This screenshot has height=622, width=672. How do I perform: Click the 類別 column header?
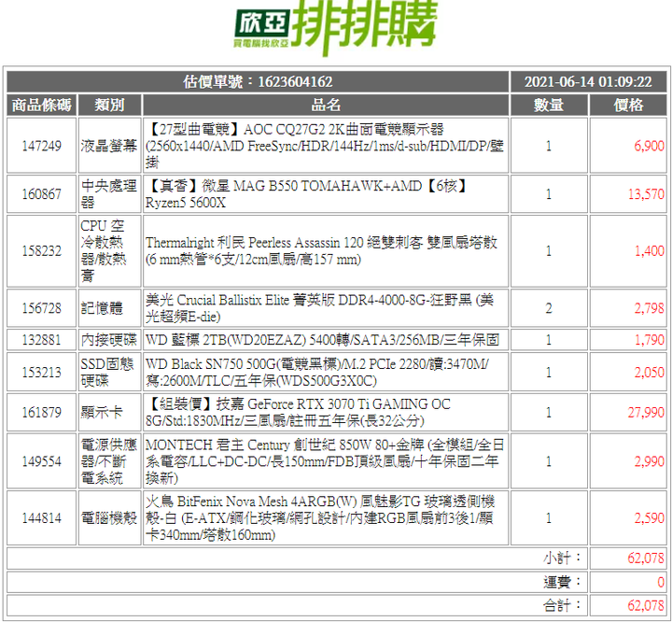point(110,106)
